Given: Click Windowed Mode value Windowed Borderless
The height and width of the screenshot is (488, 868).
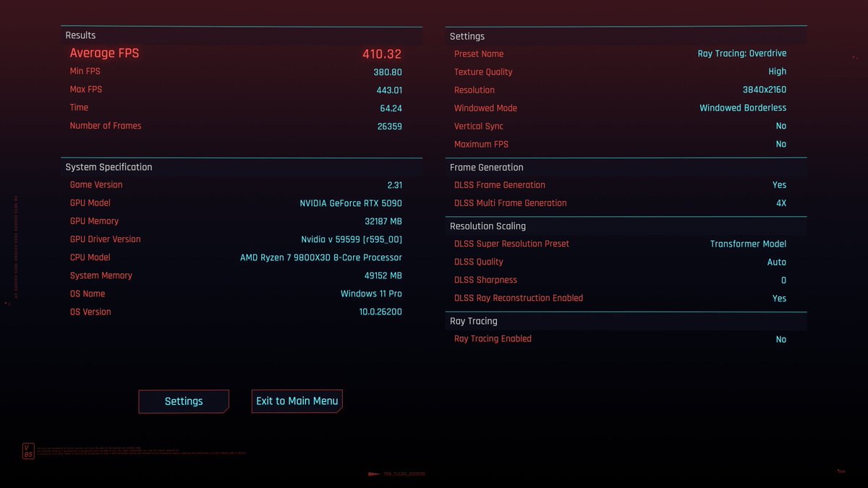Looking at the screenshot, I should pos(743,108).
